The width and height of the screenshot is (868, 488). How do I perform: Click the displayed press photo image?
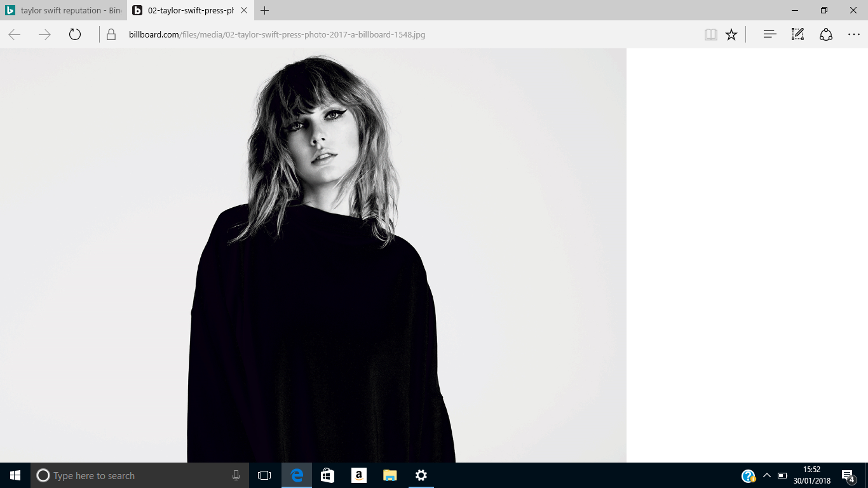313,255
